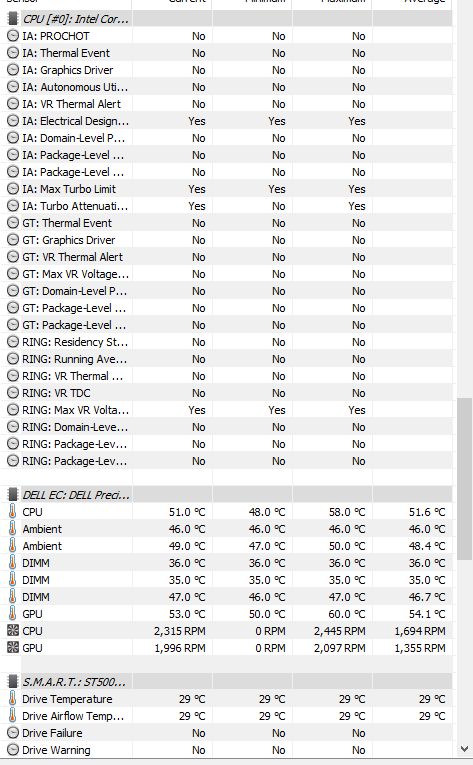This screenshot has width=473, height=765.
Task: Select the icon of GT: VR Thermal Alert row
Action: 13,257
